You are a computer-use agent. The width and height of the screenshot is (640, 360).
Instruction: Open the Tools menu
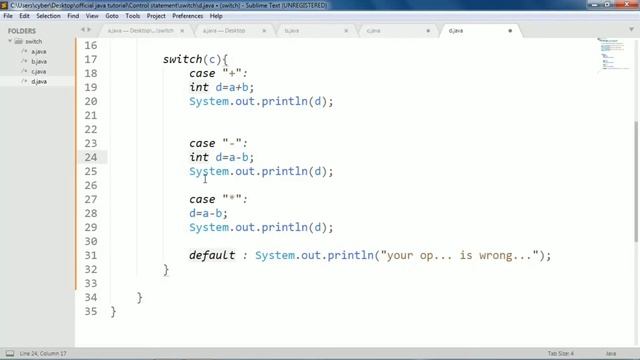point(132,16)
